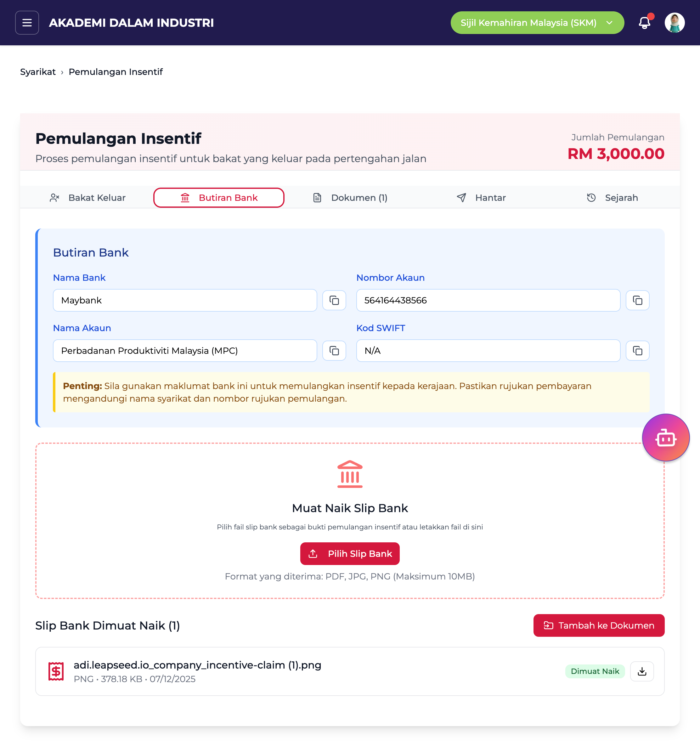
Task: Open the Sejarah tab
Action: point(612,198)
